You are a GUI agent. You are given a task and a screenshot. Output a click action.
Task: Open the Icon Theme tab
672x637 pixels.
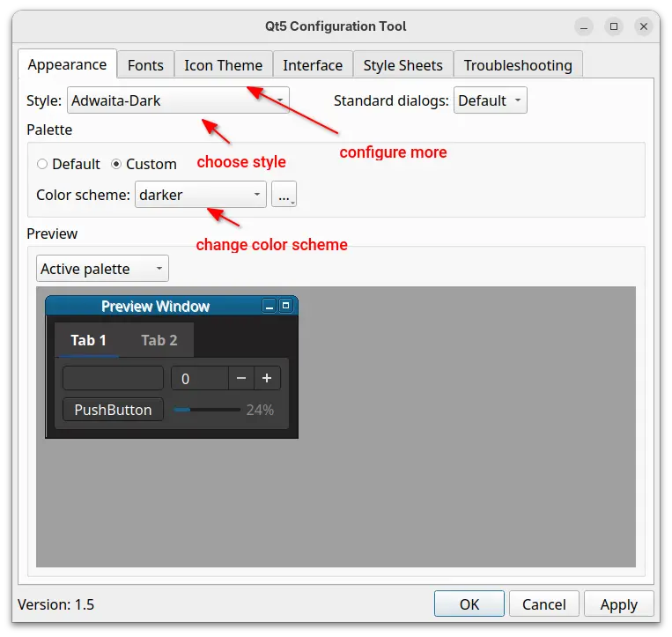click(x=223, y=65)
